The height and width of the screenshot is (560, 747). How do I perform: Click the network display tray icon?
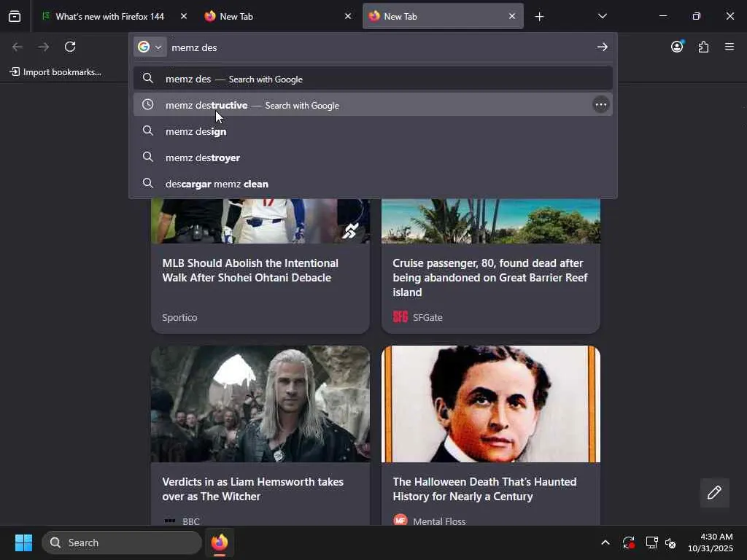click(x=651, y=542)
